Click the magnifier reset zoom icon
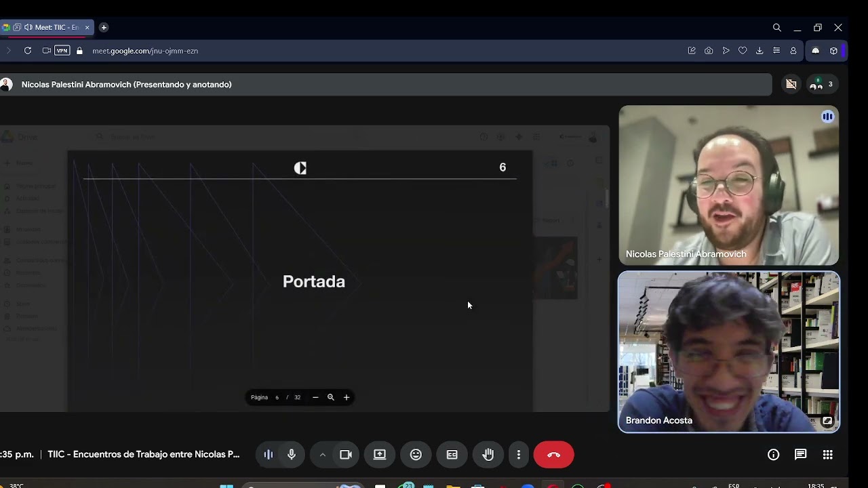The height and width of the screenshot is (488, 868). pos(331,397)
